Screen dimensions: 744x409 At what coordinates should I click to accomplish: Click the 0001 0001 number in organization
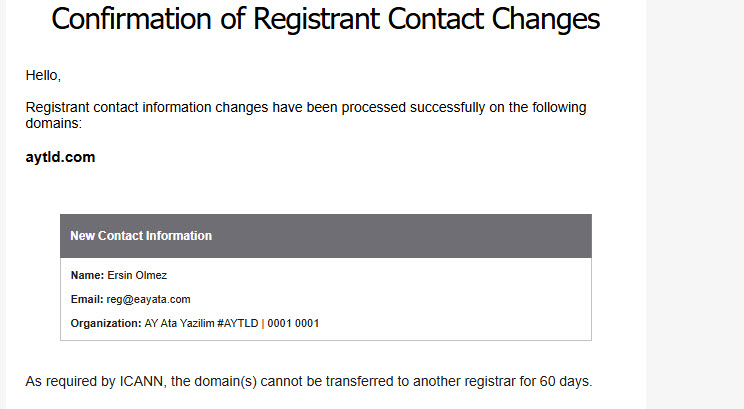coord(293,324)
